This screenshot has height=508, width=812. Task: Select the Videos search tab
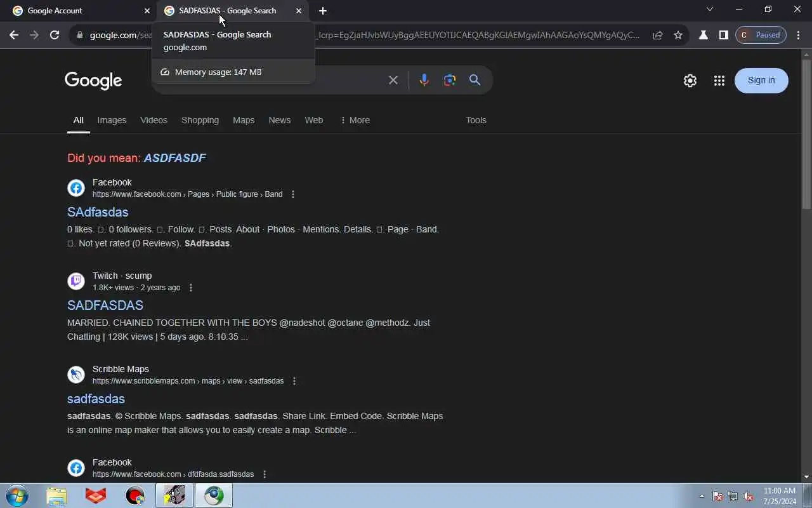154,120
